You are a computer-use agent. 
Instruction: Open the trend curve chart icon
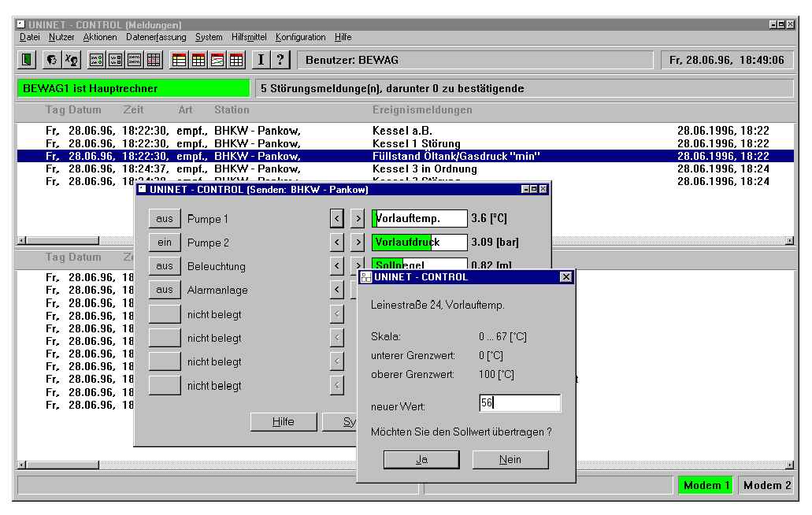(x=217, y=60)
